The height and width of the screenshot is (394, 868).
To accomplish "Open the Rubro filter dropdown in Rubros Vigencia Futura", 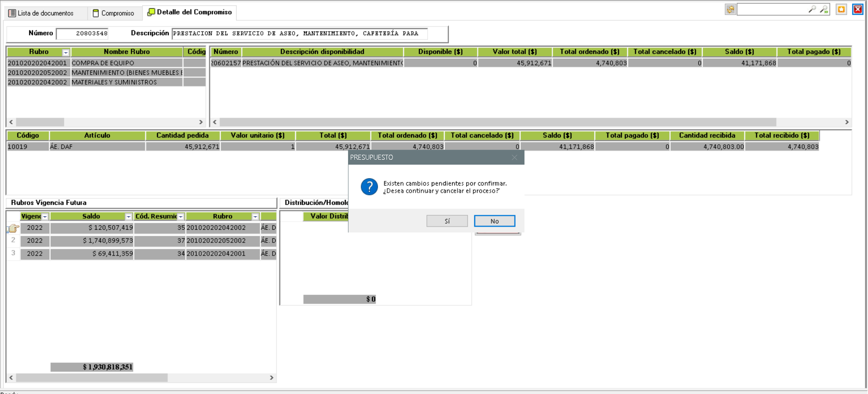I will pyautogui.click(x=255, y=217).
